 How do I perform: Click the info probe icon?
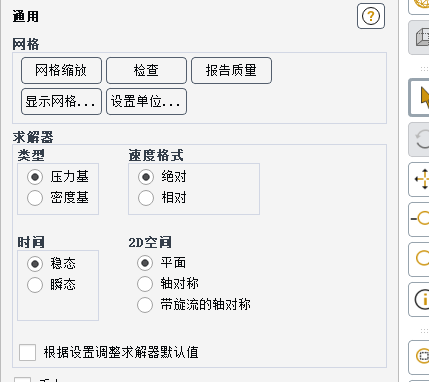click(419, 299)
